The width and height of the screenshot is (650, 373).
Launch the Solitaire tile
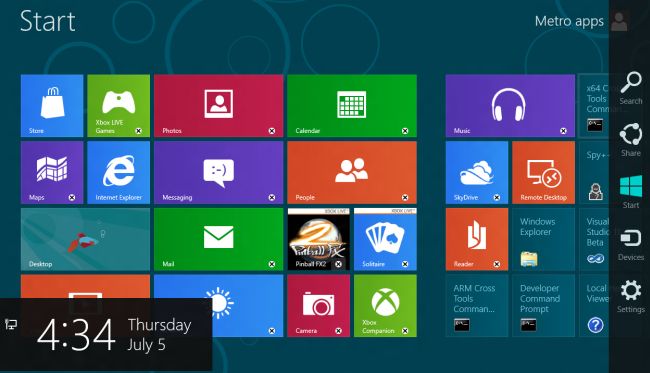pos(385,239)
